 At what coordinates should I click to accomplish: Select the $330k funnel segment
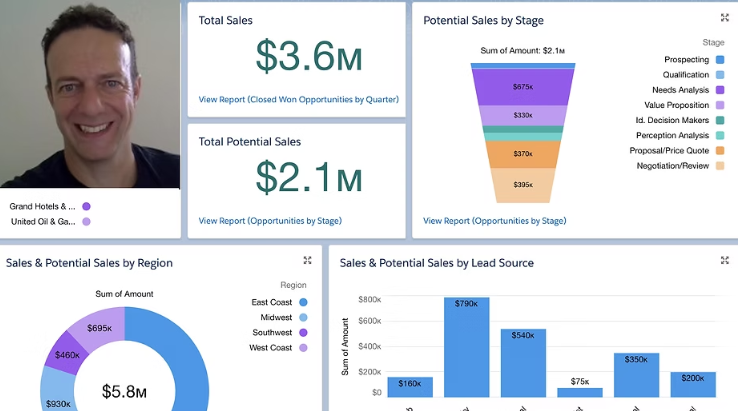(523, 115)
